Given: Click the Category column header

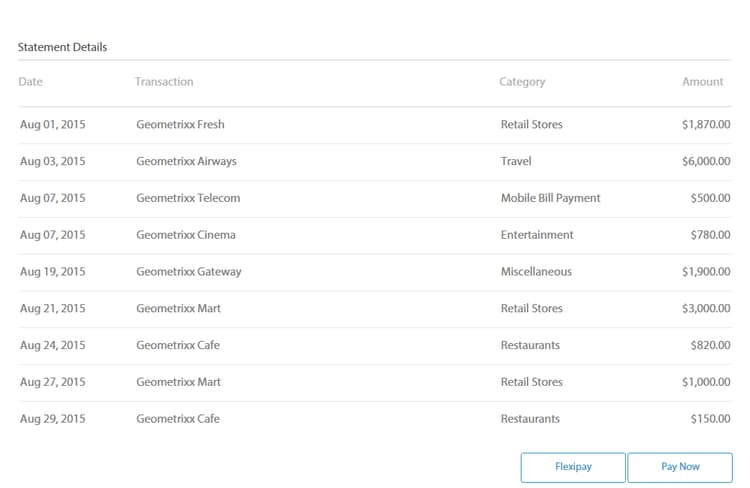Looking at the screenshot, I should 522,82.
